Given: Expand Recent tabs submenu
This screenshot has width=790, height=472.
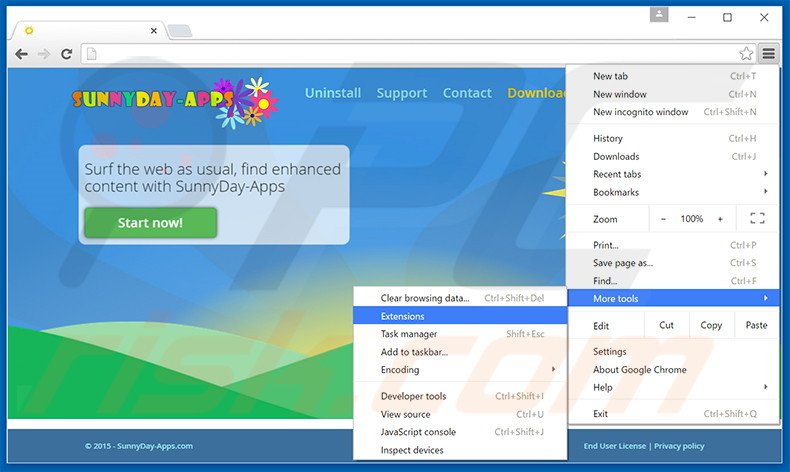Looking at the screenshot, I should 674,174.
